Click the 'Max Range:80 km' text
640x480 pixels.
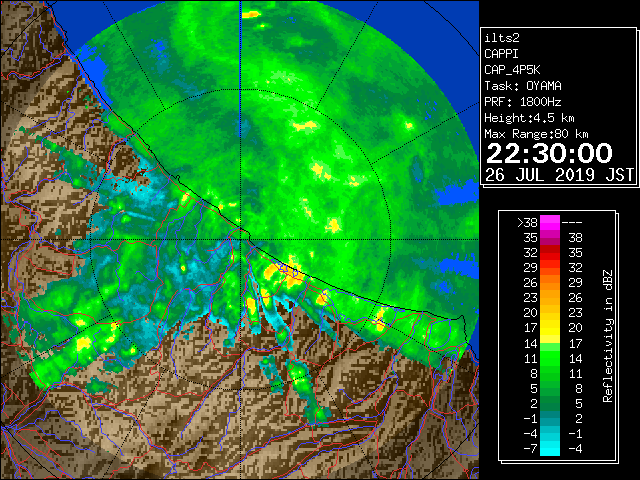(536, 134)
